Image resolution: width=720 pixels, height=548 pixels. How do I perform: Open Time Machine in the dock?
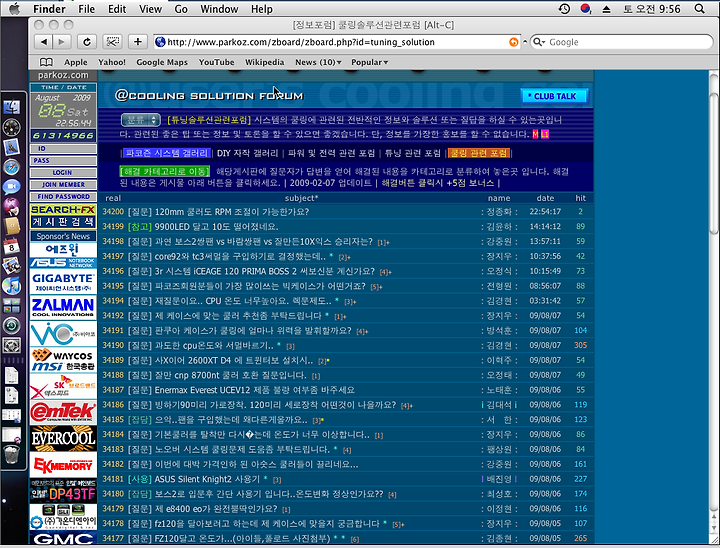click(x=11, y=325)
